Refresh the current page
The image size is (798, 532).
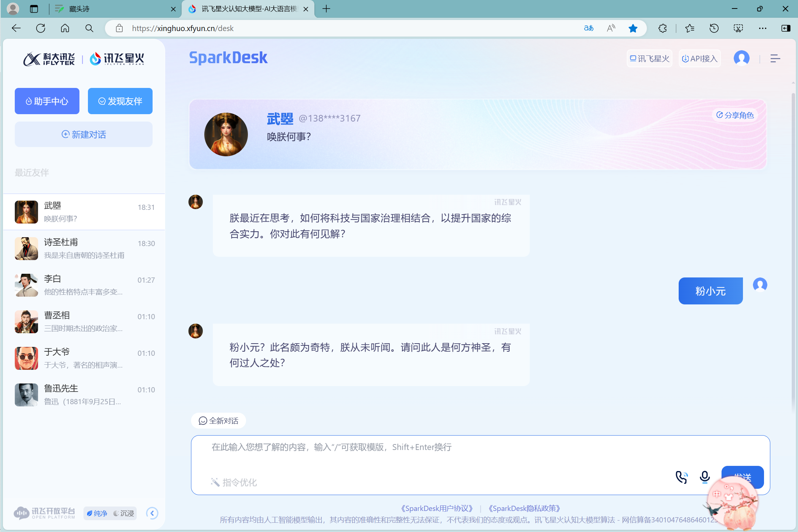41,28
